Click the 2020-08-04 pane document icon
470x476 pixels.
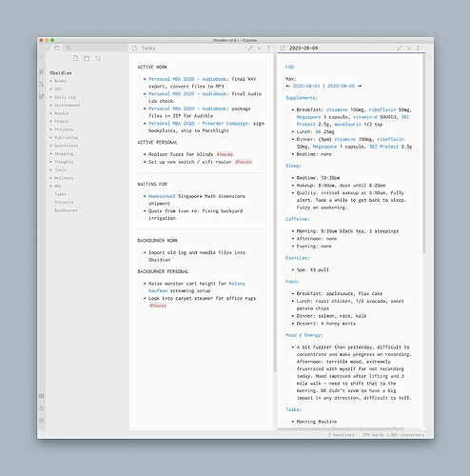283,48
